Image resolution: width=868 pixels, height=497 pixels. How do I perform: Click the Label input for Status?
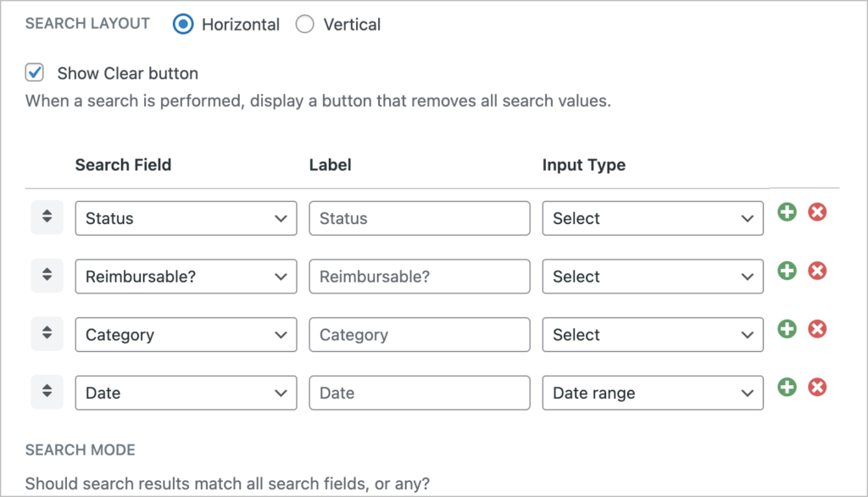pos(419,218)
